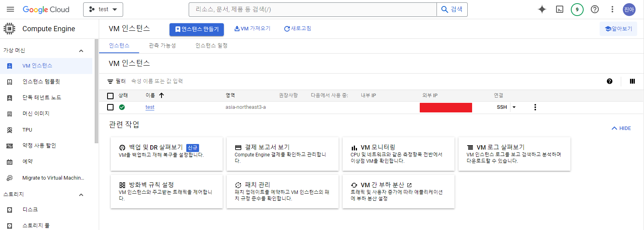
Task: Click the sidebar vertical scrollbar
Action: [96, 91]
